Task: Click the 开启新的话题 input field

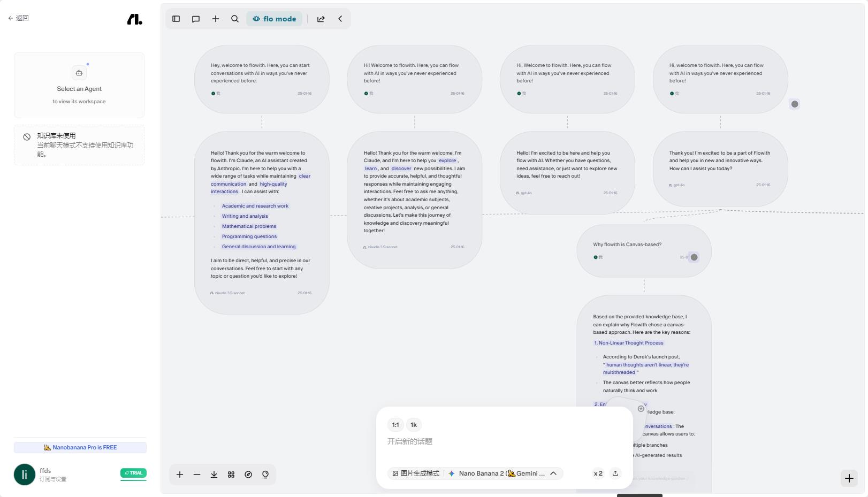Action: coord(503,441)
